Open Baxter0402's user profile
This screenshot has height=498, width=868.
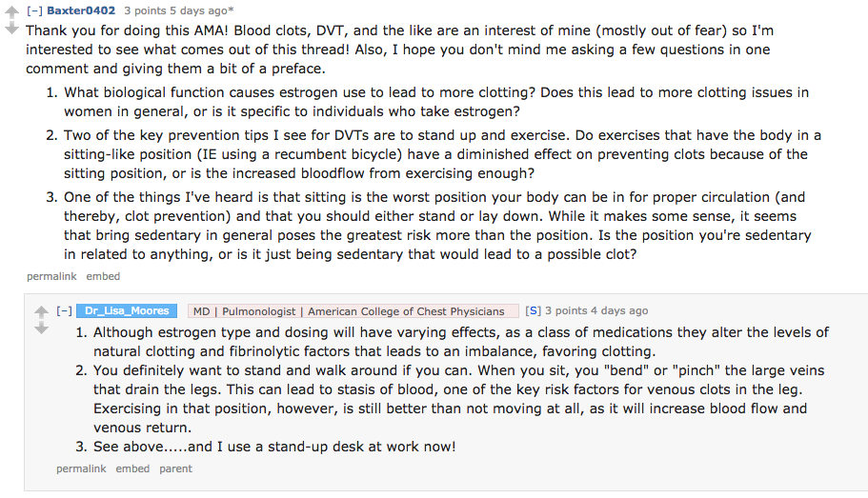coord(81,10)
